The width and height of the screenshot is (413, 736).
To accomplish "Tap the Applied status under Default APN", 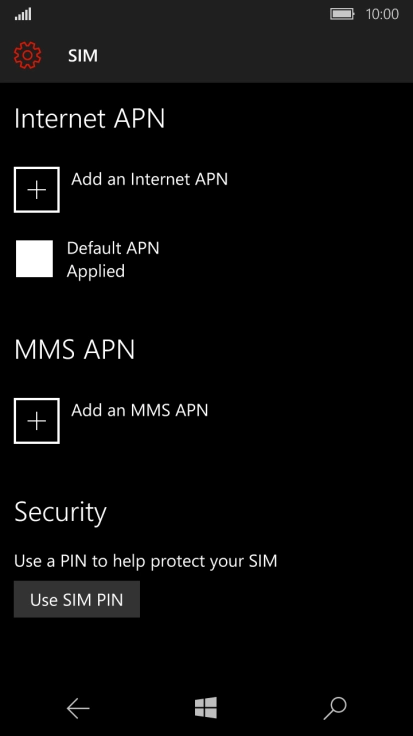I will [x=96, y=272].
